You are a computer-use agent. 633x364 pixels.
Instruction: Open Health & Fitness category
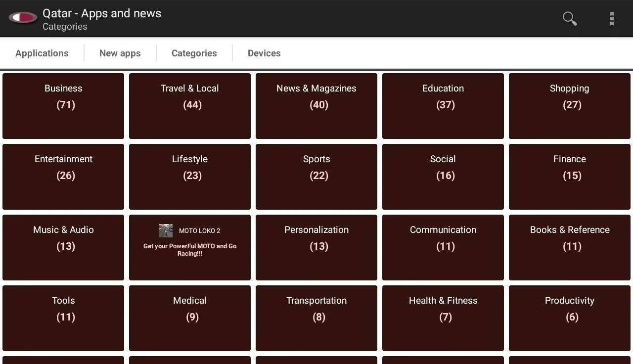[443, 318]
